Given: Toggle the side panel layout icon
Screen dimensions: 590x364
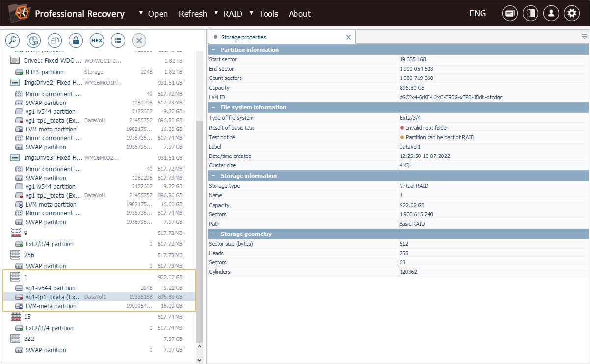Looking at the screenshot, I should coord(530,14).
